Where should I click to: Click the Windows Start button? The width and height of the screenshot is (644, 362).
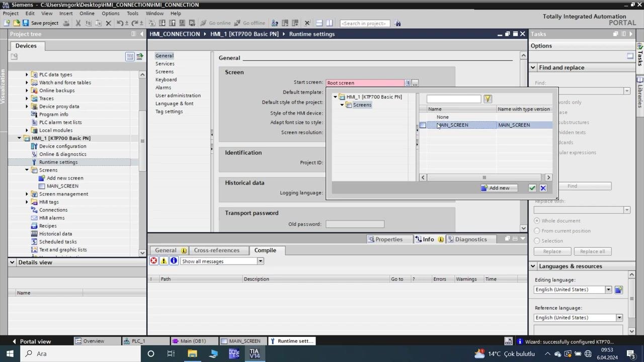pos(10,353)
